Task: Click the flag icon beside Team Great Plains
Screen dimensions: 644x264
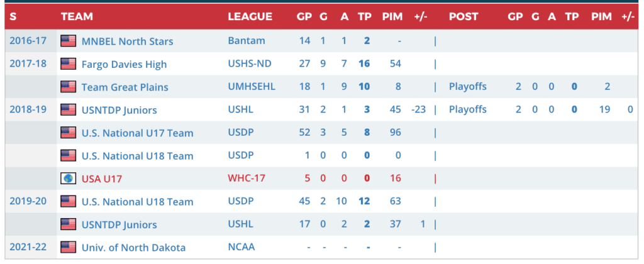Action: (x=68, y=87)
